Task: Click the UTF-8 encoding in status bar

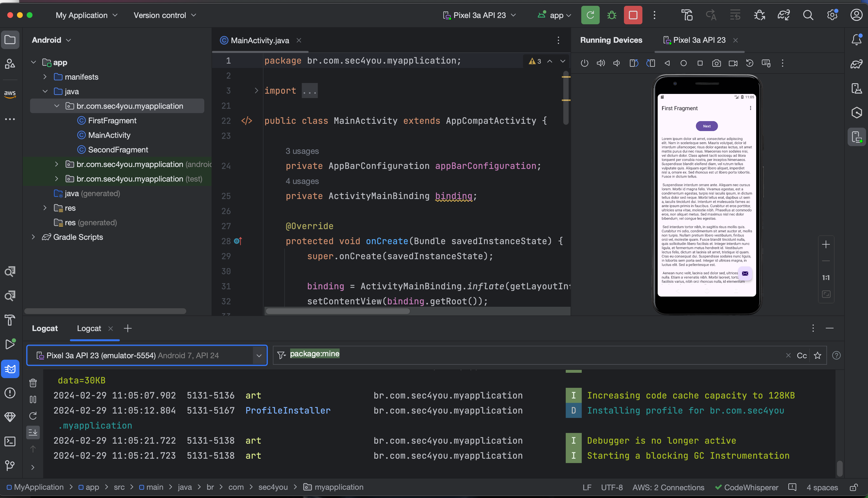Action: pyautogui.click(x=612, y=487)
